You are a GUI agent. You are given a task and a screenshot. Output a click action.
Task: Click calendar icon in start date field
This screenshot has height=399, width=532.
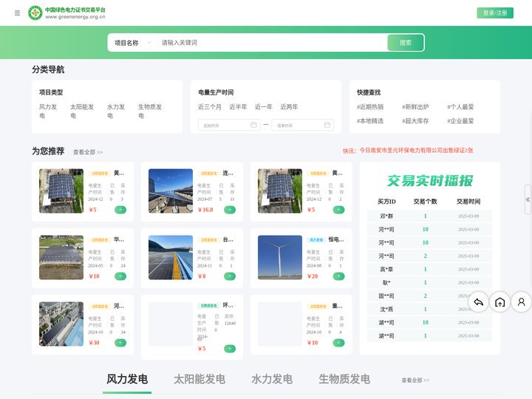point(253,125)
